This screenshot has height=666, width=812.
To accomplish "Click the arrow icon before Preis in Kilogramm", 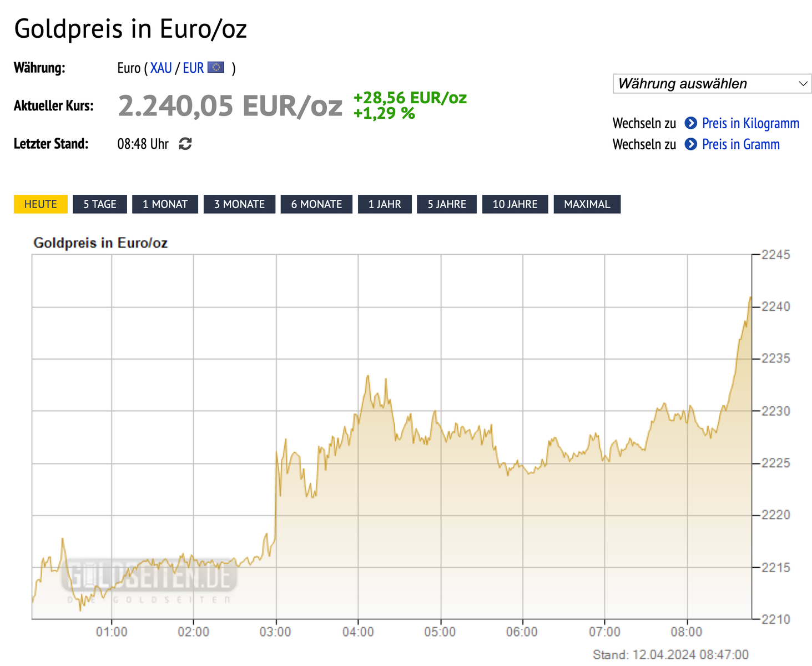I will pos(690,123).
